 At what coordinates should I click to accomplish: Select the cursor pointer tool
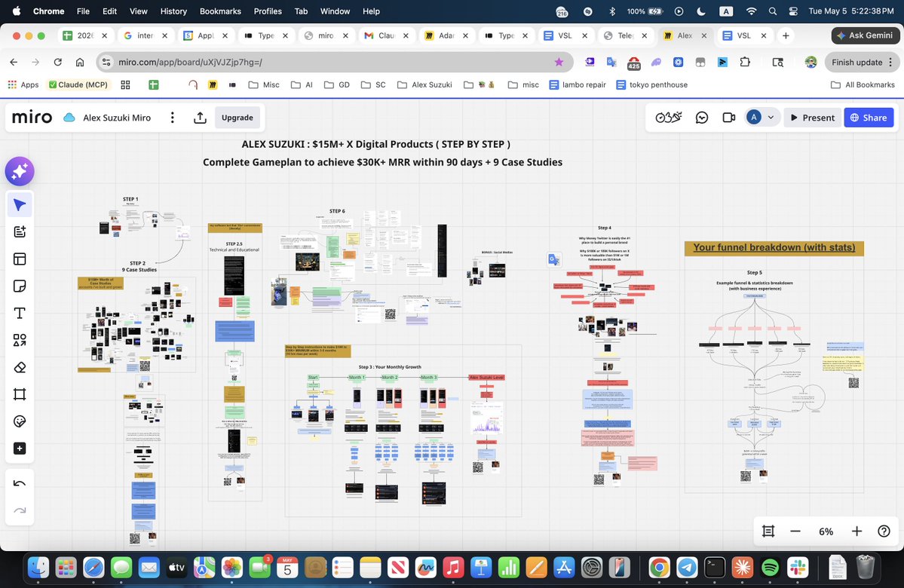point(20,204)
